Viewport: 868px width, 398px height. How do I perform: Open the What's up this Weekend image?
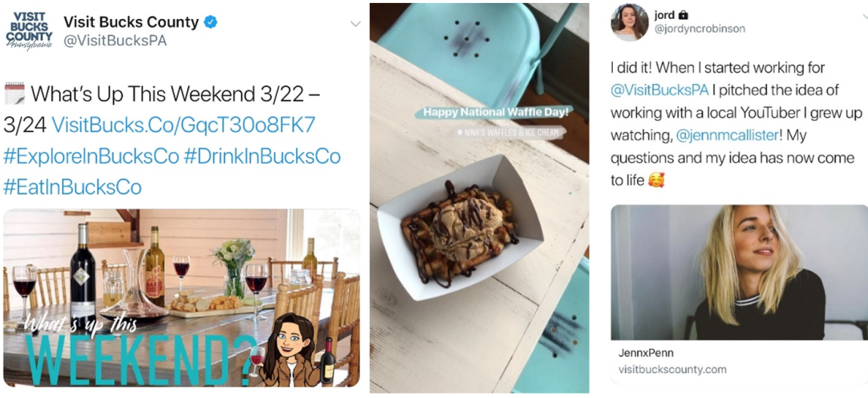(182, 298)
